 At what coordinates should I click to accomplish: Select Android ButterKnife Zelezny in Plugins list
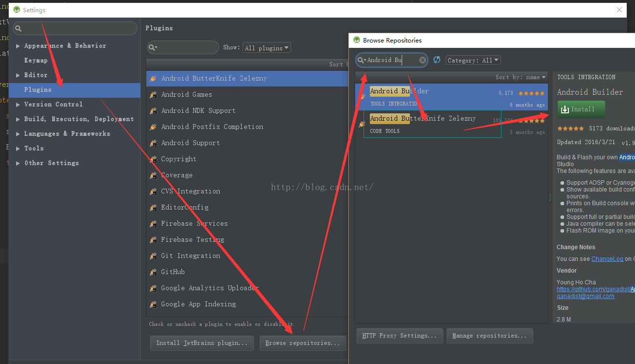coord(247,79)
